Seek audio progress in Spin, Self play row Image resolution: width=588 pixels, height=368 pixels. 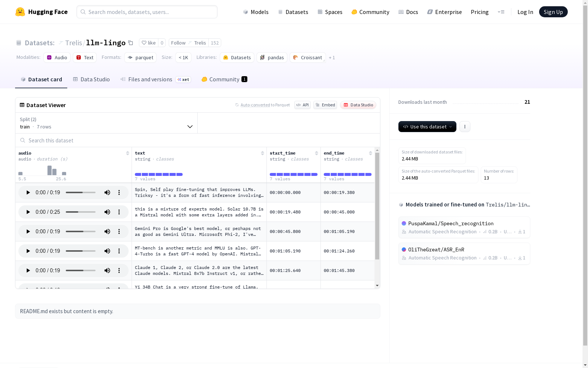pyautogui.click(x=80, y=192)
